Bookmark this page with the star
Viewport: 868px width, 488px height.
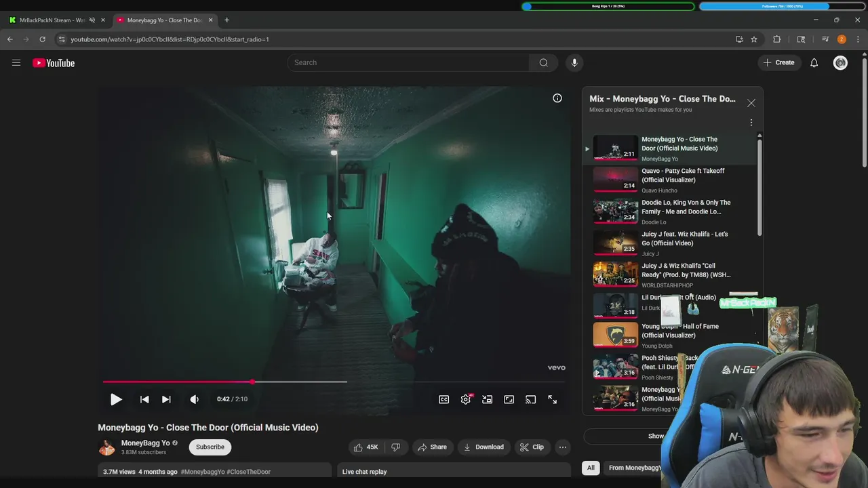[x=753, y=39]
